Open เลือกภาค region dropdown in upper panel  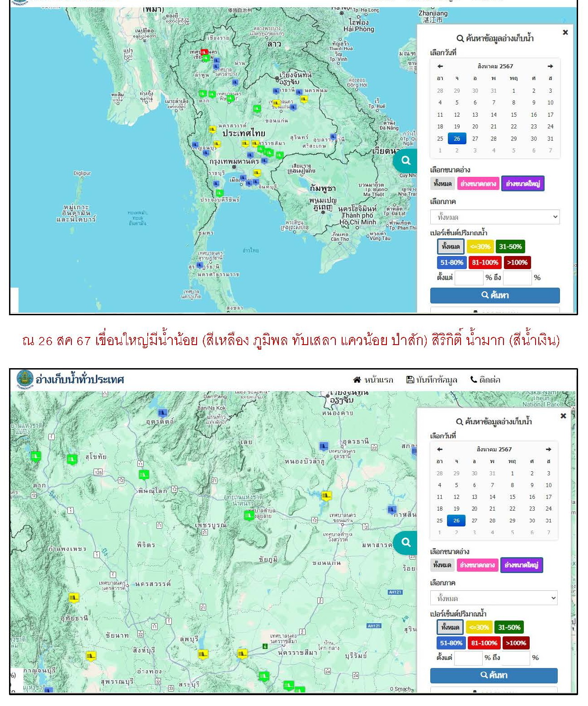click(x=495, y=217)
